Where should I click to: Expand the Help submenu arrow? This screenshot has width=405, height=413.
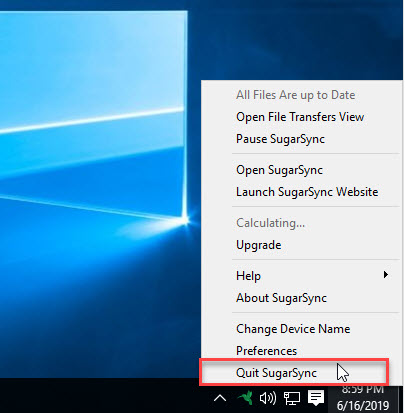(386, 275)
